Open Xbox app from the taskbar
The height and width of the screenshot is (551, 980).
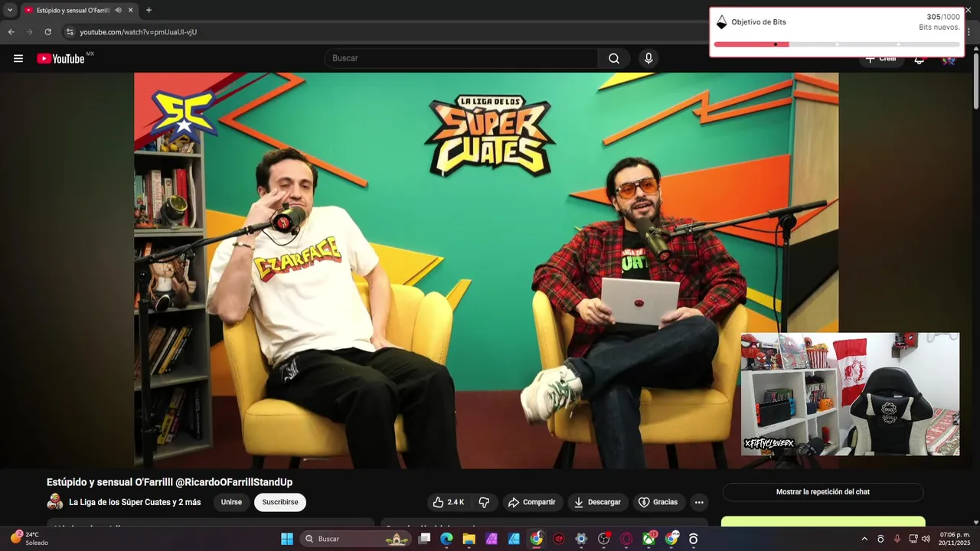pyautogui.click(x=648, y=539)
